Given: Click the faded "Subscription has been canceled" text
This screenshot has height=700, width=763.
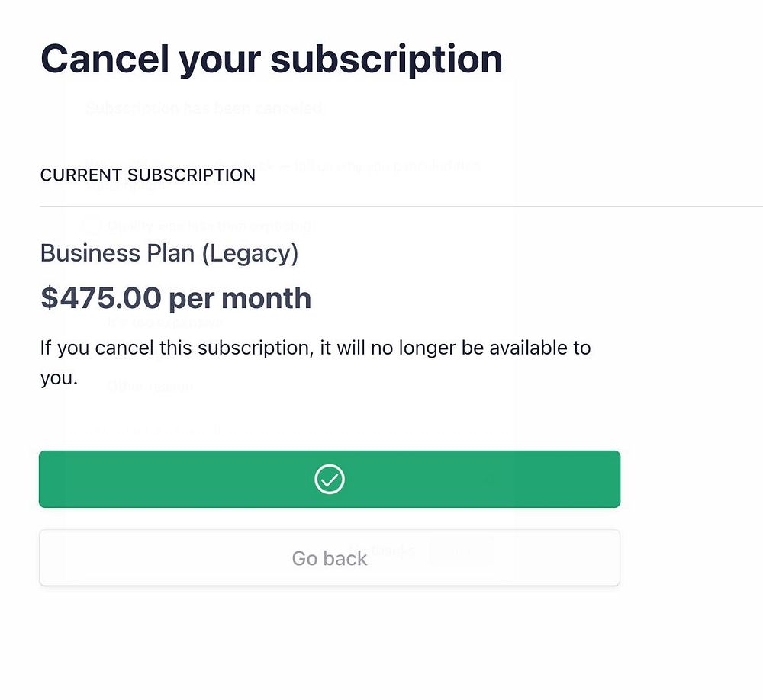Looking at the screenshot, I should point(204,108).
